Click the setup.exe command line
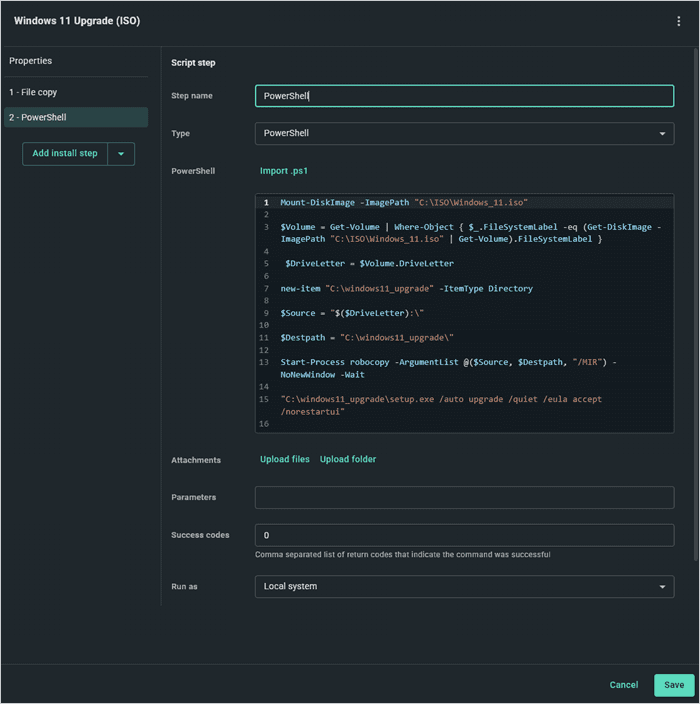700x704 pixels. [x=441, y=405]
